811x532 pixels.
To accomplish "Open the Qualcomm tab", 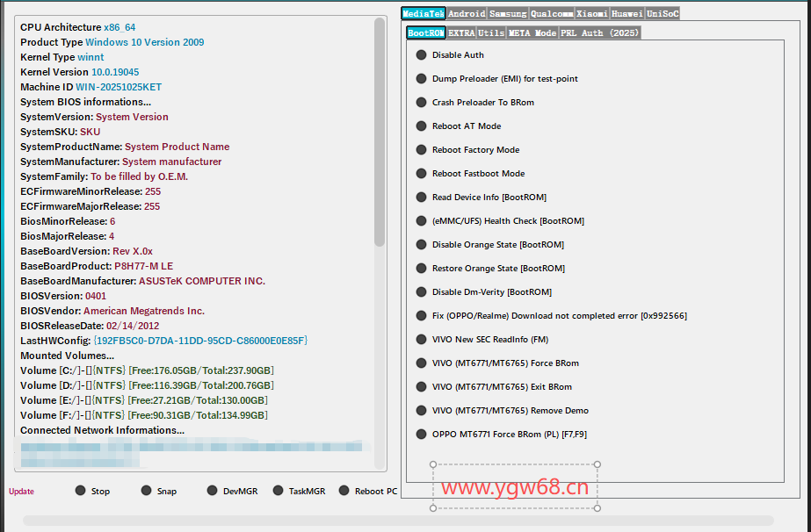I will [551, 13].
